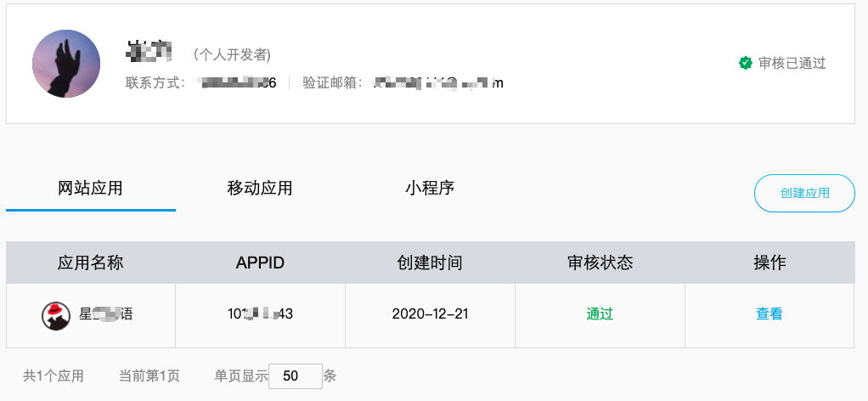This screenshot has width=868, height=401.
Task: Click the 操作 column header
Action: [x=770, y=263]
